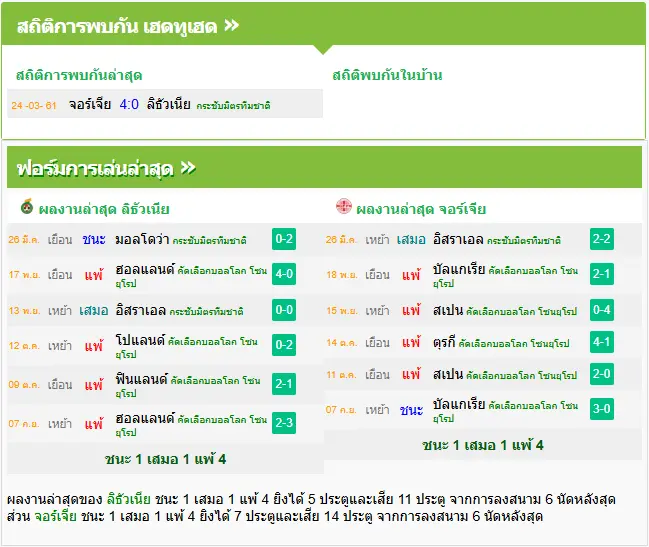Click the 4-1 score badge for ตุรกี
Screen dimensions: 649x547
pyautogui.click(x=602, y=342)
